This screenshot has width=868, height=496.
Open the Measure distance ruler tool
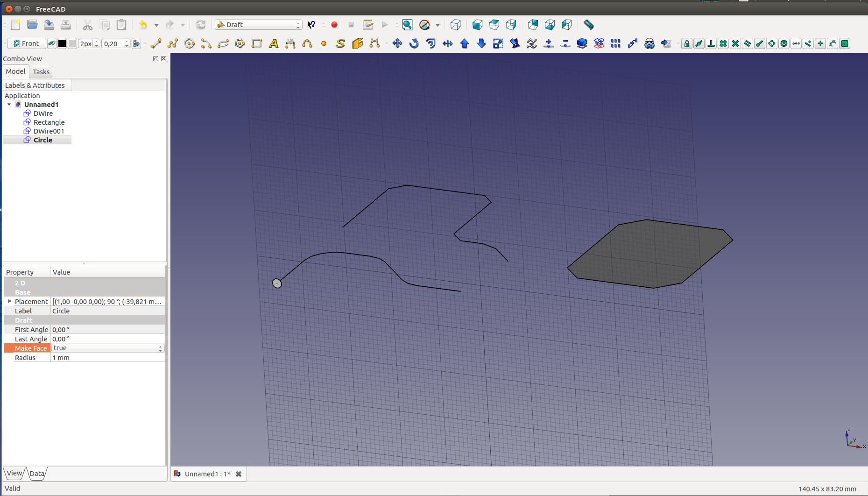588,25
